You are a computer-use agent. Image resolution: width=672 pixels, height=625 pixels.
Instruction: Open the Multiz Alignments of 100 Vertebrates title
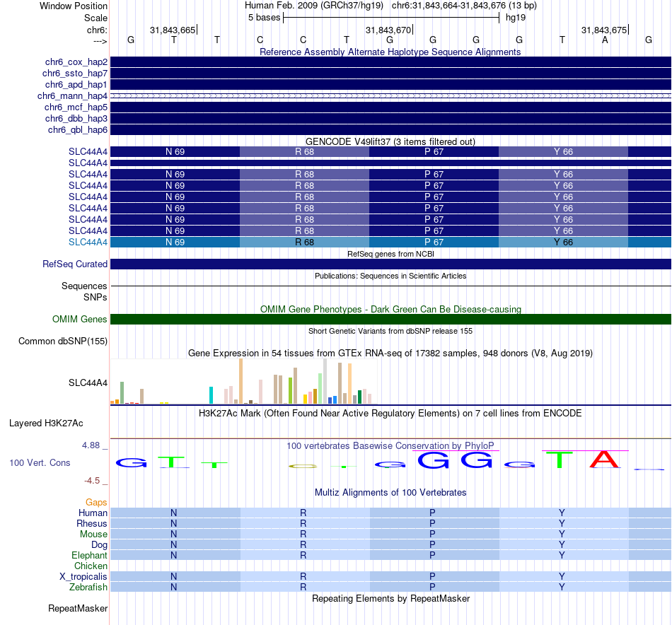pyautogui.click(x=390, y=493)
